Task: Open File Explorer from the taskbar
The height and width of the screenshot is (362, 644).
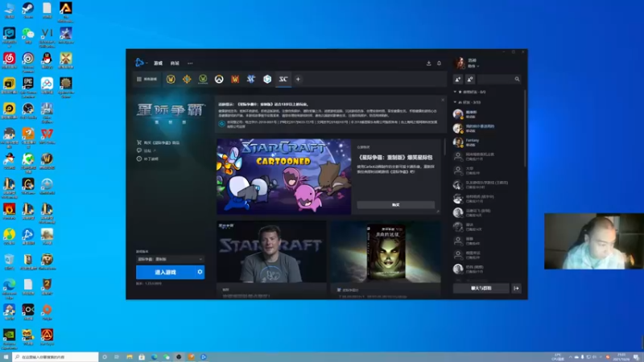Action: coord(130,357)
